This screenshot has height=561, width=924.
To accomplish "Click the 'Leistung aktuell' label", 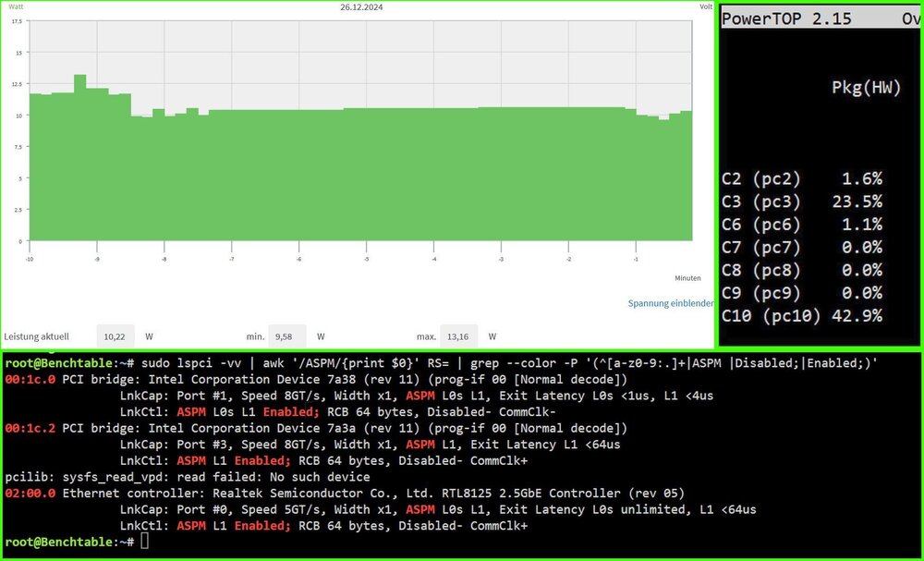I will click(37, 336).
